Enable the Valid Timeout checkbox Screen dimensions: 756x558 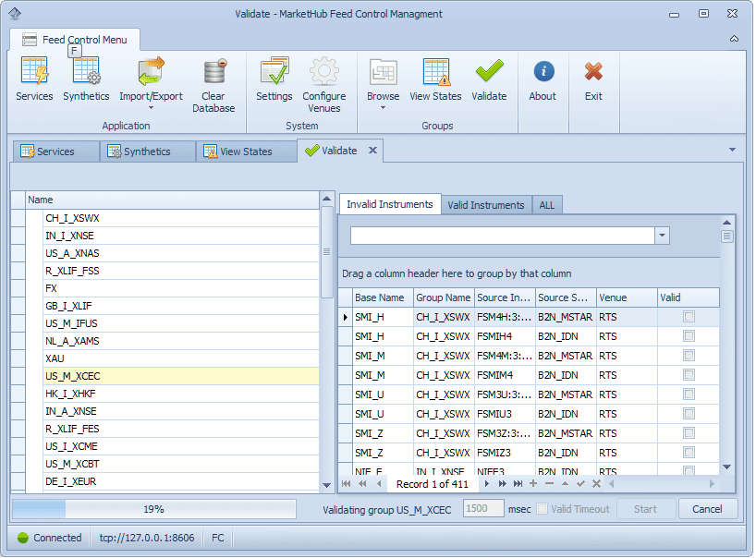pyautogui.click(x=543, y=509)
